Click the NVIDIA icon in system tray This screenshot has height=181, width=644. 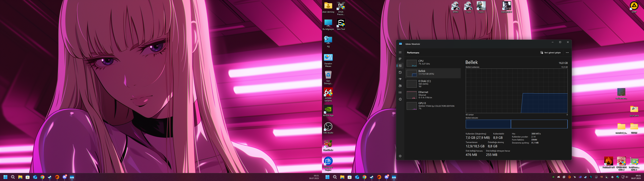[x=553, y=177]
